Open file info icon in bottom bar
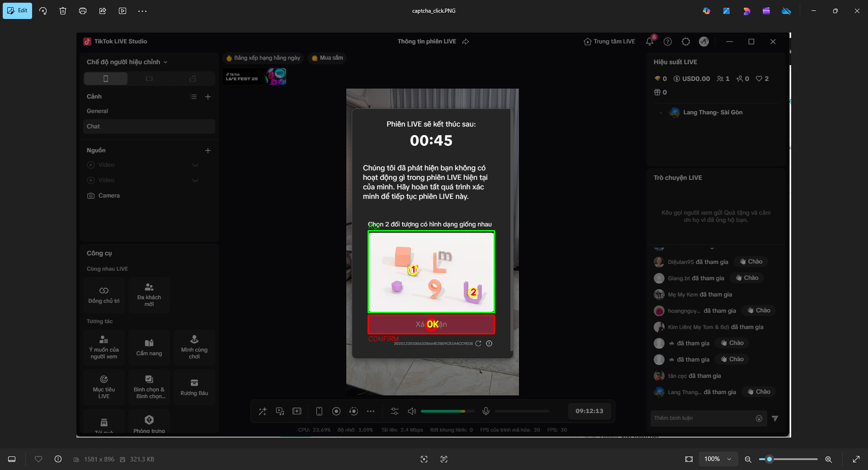This screenshot has width=868, height=470. (58, 459)
